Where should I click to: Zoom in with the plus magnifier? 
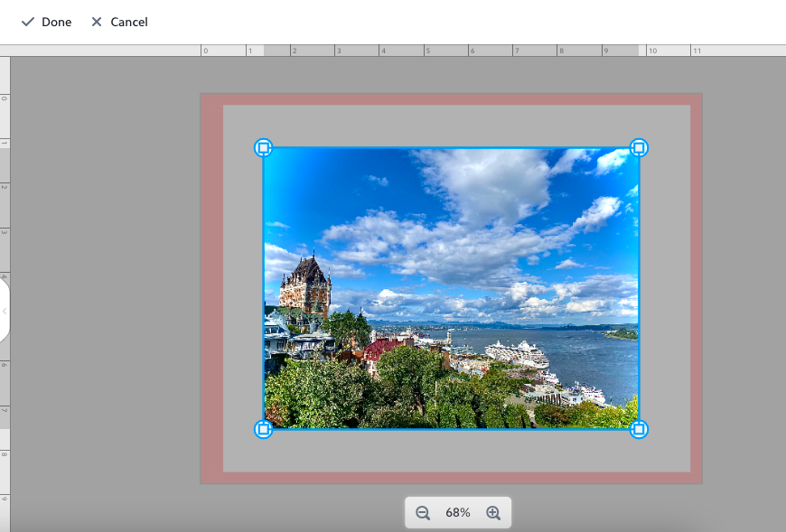493,513
